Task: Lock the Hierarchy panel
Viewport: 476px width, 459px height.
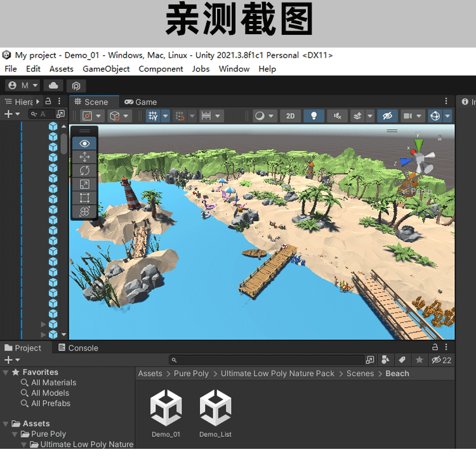Action: [48, 101]
